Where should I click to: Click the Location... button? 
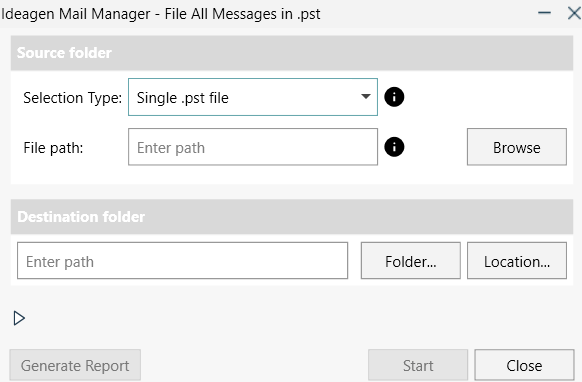(517, 261)
